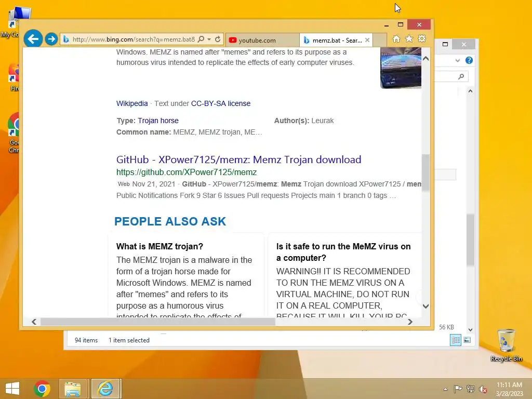Go back with the IE back arrow
Screen dimensions: 532x399
(33, 39)
